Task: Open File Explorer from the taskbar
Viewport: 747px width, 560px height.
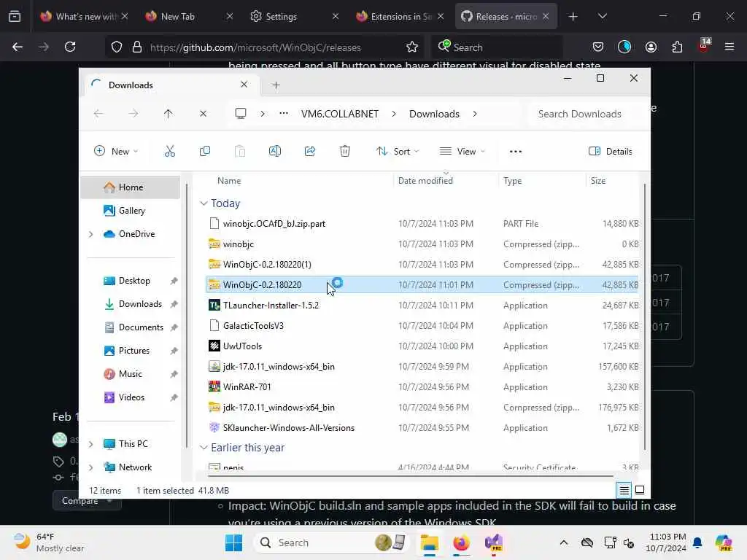Action: (429, 542)
